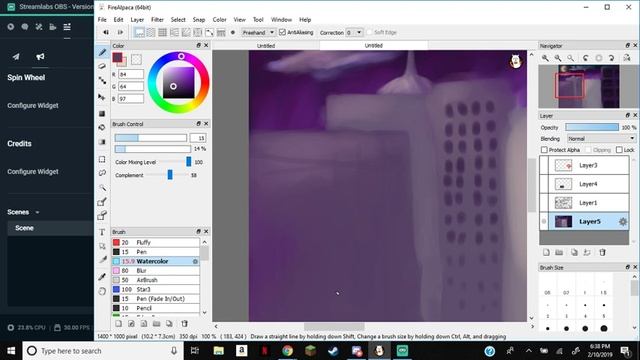Click the Undo arrow in toolbar
This screenshot has width=640, height=360.
tap(106, 32)
